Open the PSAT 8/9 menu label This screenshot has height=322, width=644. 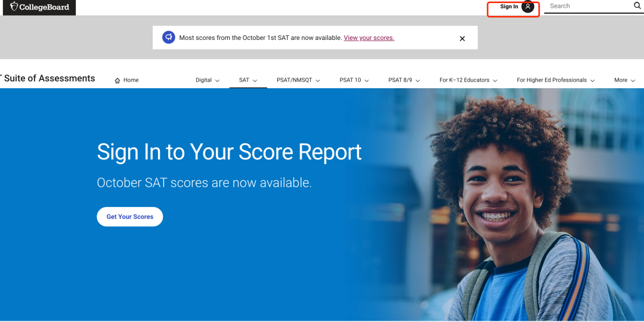click(x=400, y=80)
